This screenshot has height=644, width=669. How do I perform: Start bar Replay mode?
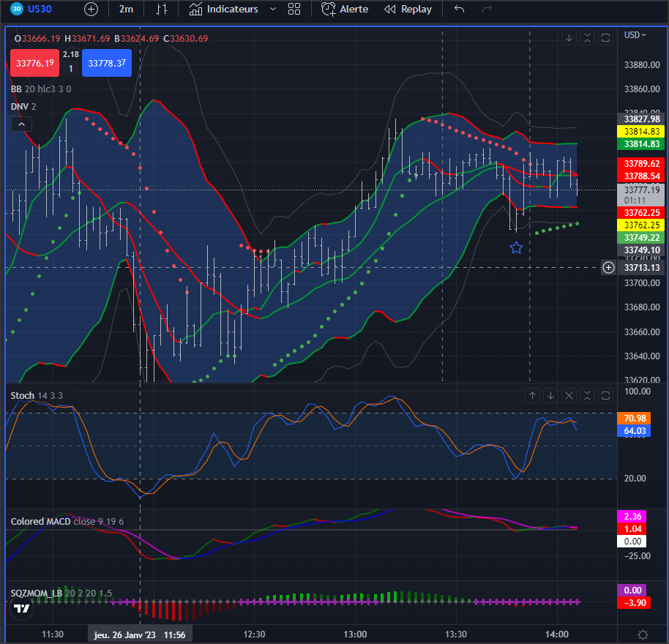pyautogui.click(x=408, y=9)
